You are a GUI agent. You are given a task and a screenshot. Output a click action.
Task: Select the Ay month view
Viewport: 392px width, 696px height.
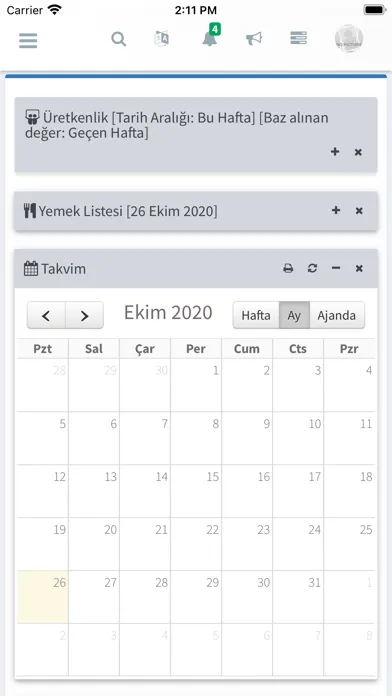pyautogui.click(x=294, y=315)
